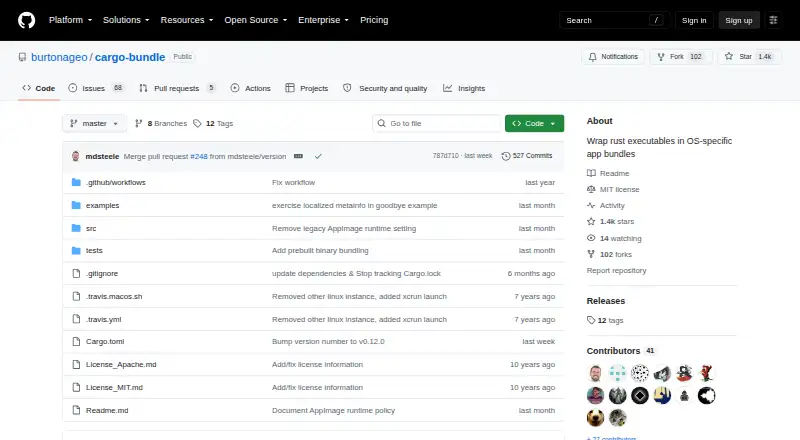
Task: Open the examples folder
Action: 102,205
